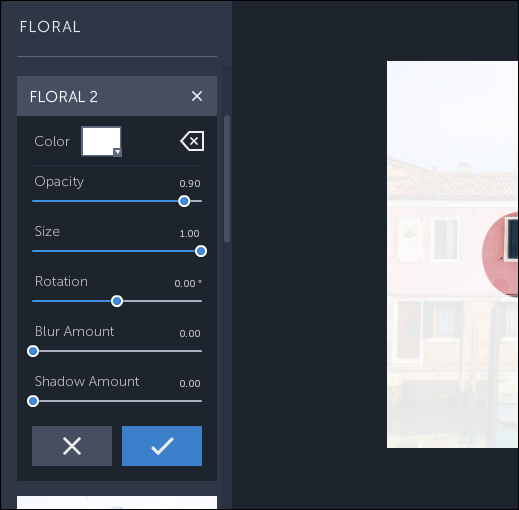Click the side panel vertical scrollbar

coord(227,179)
